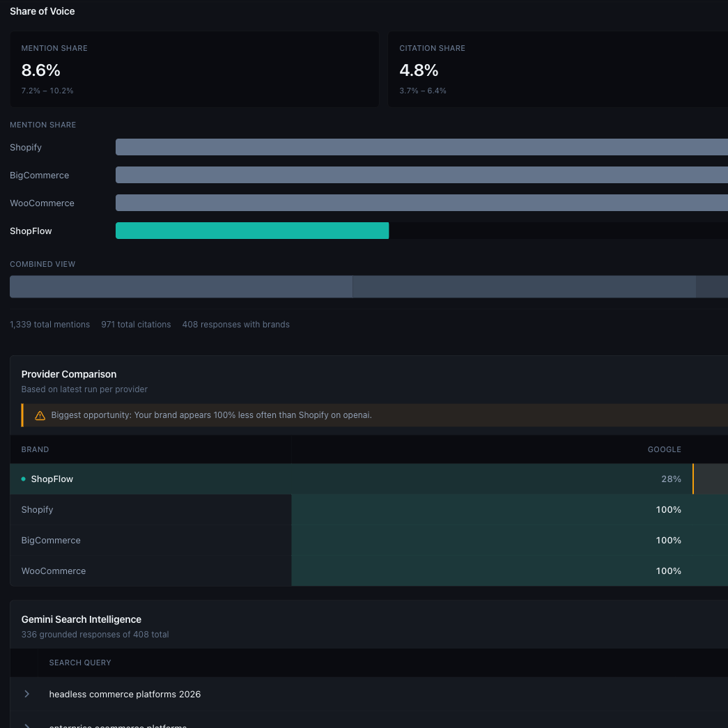Click the BigCommerce mention share bar
Viewport: 728px width, 728px height.
pos(421,175)
